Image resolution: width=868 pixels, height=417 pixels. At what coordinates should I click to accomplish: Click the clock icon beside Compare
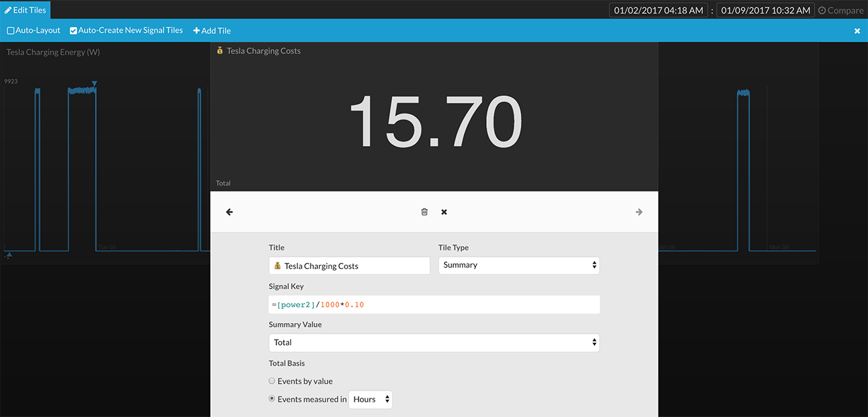pyautogui.click(x=822, y=11)
